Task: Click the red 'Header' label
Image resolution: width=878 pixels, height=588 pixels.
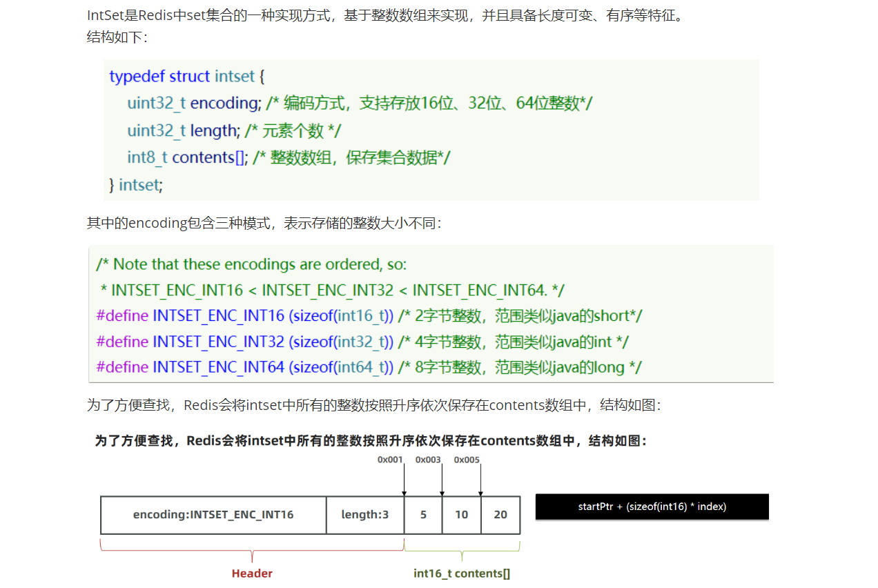Action: [252, 574]
